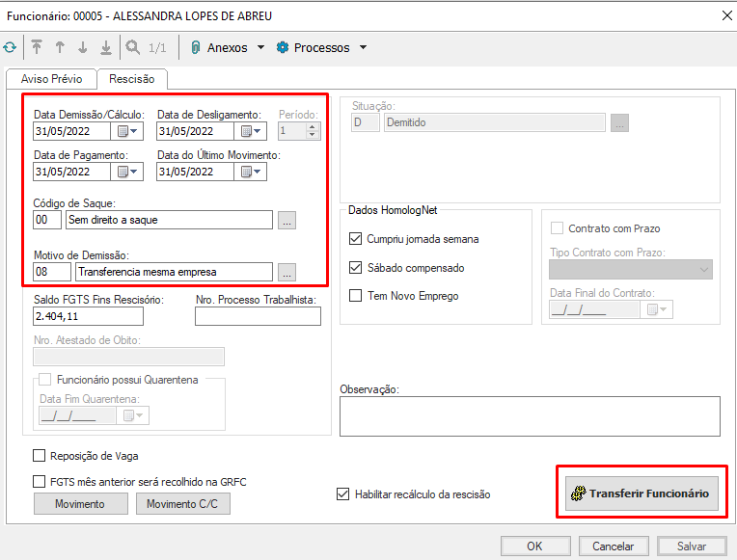Click Data de Desligamento date field
This screenshot has height=560, width=737.
196,131
